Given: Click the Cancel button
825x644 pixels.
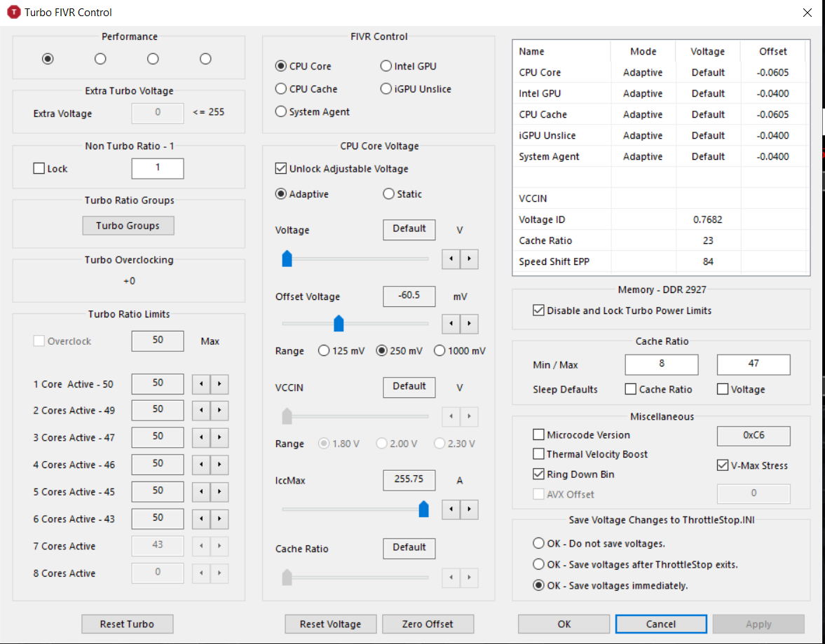Looking at the screenshot, I should click(661, 624).
